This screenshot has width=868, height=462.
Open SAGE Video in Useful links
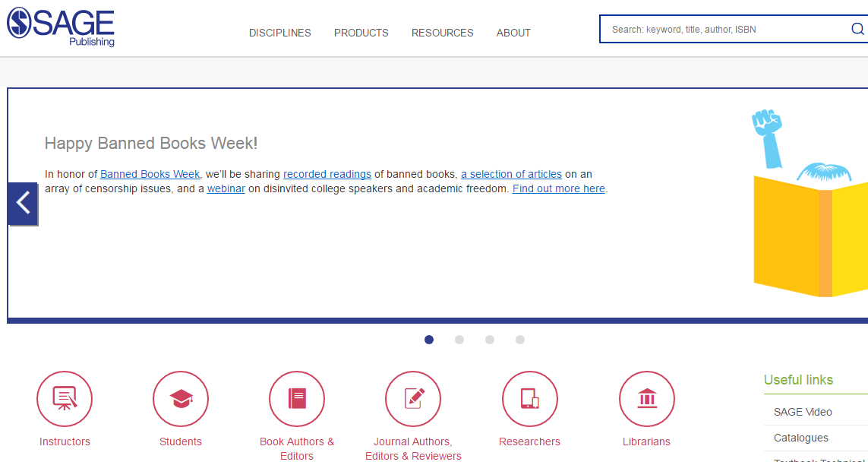(x=803, y=412)
